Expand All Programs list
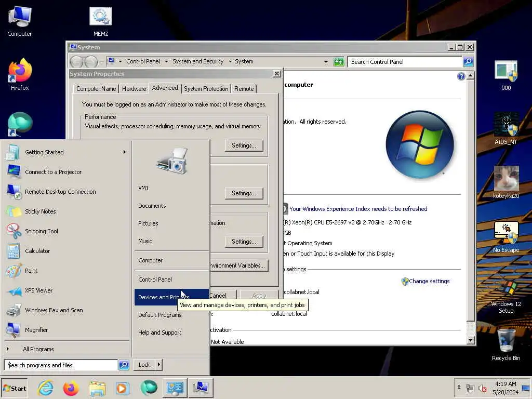This screenshot has width=532, height=399. [66, 349]
